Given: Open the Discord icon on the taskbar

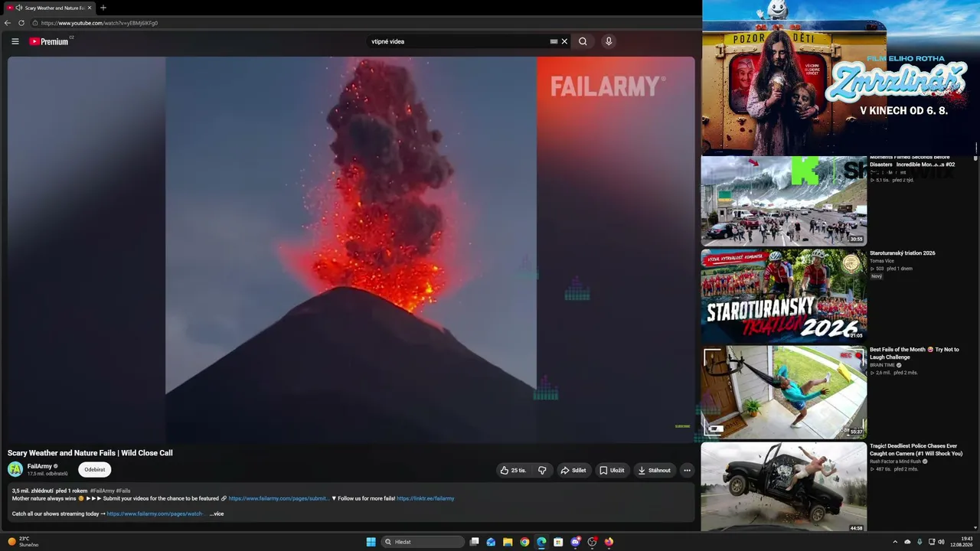Looking at the screenshot, I should tap(575, 542).
